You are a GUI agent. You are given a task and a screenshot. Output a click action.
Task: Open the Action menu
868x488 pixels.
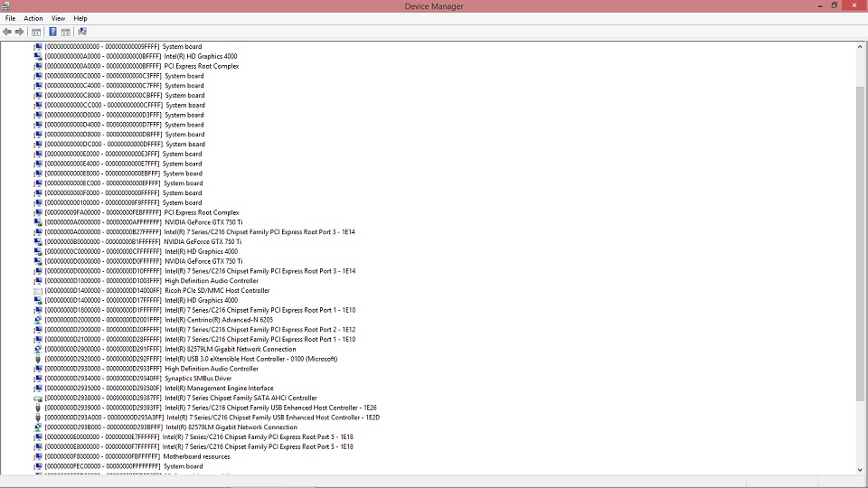coord(33,18)
